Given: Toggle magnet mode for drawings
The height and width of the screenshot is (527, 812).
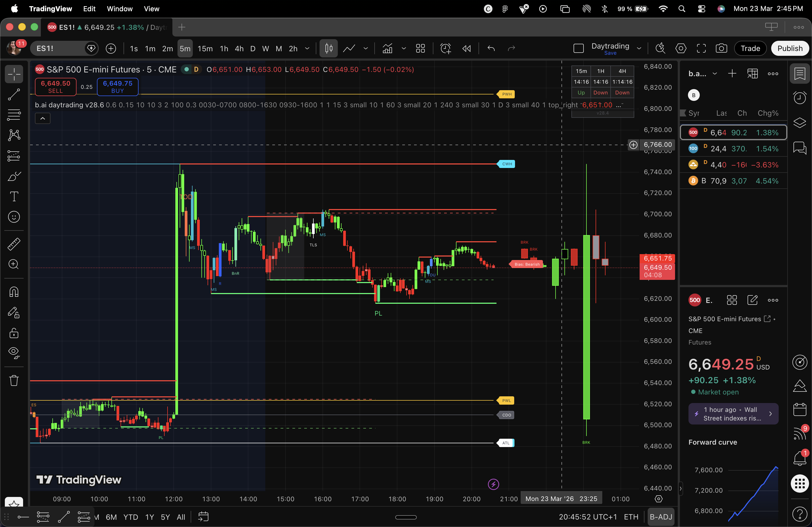Looking at the screenshot, I should coord(14,292).
